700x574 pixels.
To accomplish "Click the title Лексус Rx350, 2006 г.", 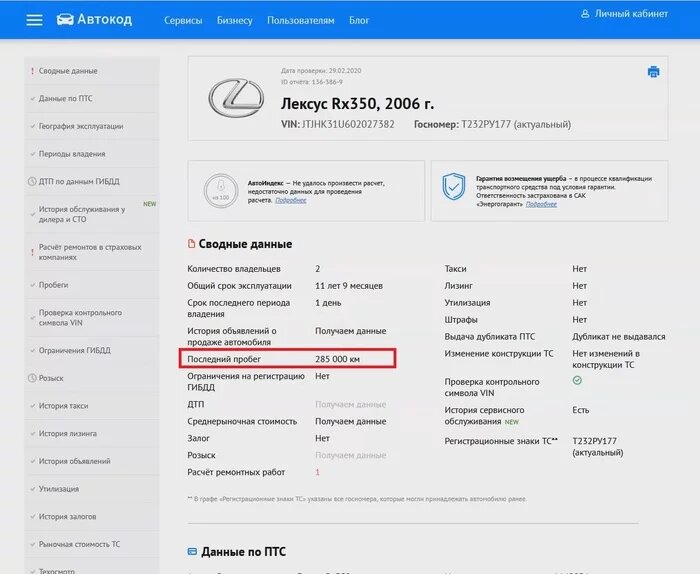I will 357,104.
